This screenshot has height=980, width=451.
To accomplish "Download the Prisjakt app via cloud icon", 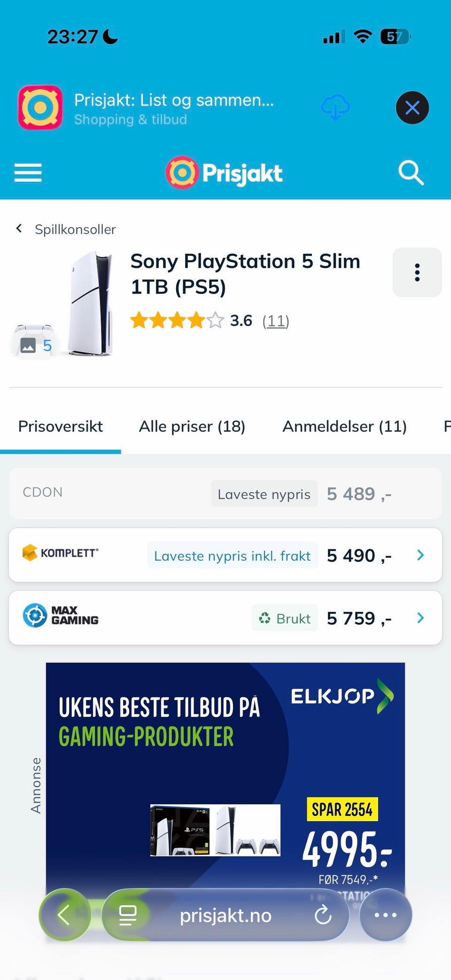I will tap(335, 108).
